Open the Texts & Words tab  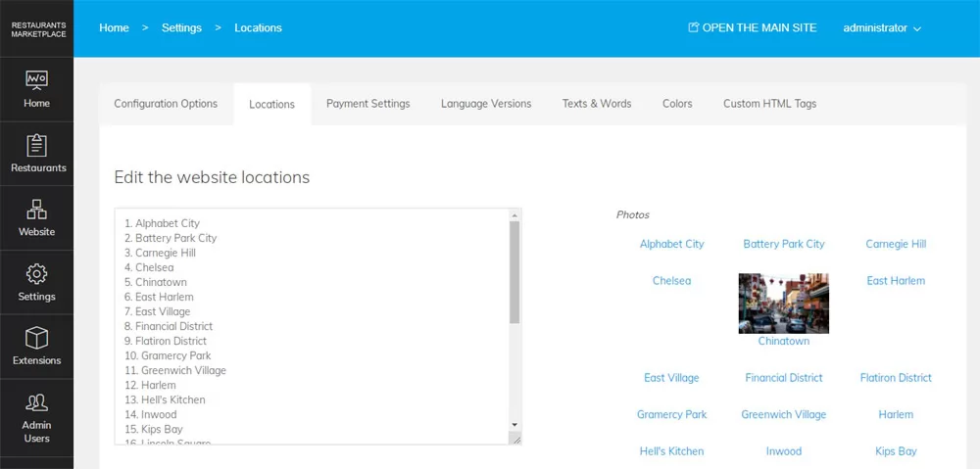[x=597, y=104]
